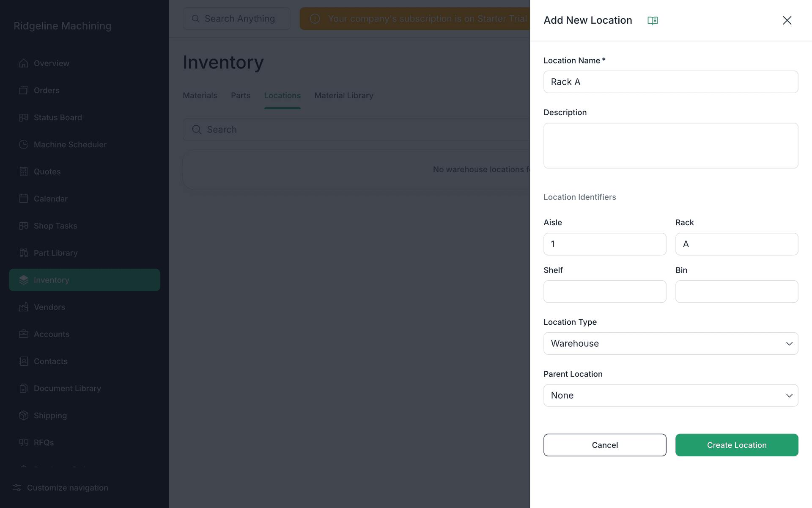The height and width of the screenshot is (508, 812).
Task: Click the Create Location button
Action: (x=737, y=445)
